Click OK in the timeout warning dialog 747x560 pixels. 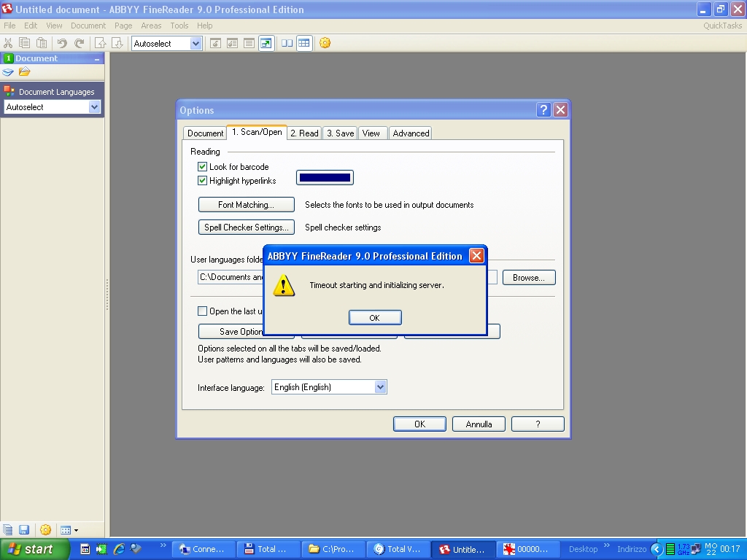click(x=375, y=318)
